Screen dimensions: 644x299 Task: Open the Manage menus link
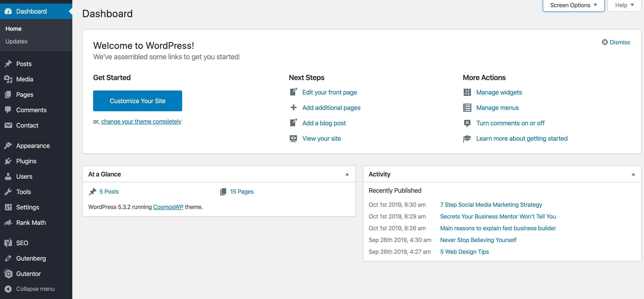498,108
